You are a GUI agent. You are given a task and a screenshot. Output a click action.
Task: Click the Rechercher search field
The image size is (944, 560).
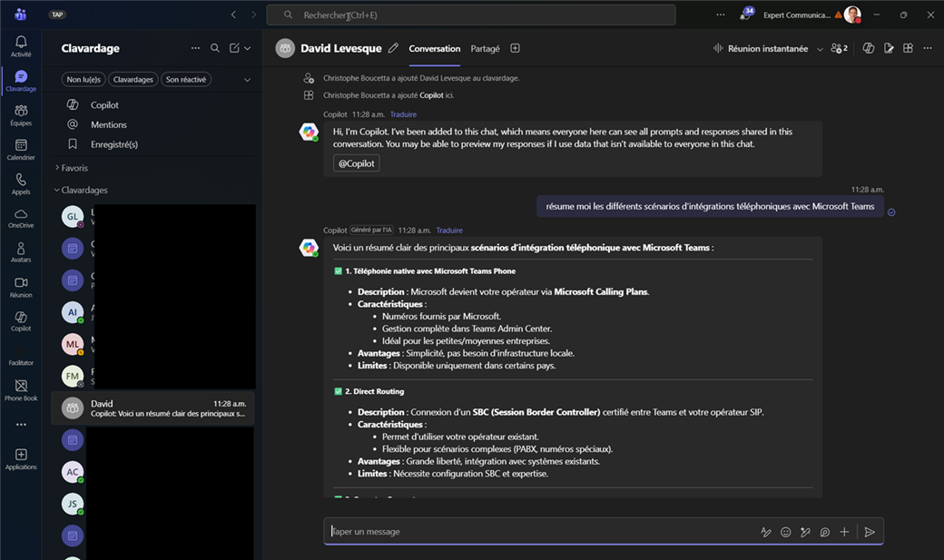(x=470, y=15)
